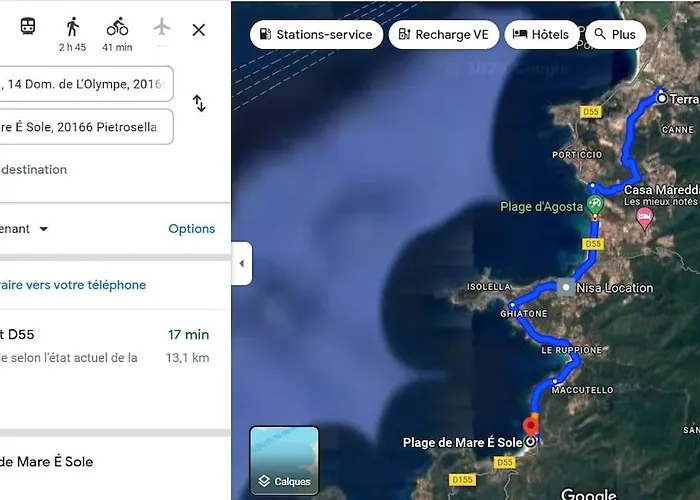
Task: Select the transit travel mode icon
Action: point(28,26)
